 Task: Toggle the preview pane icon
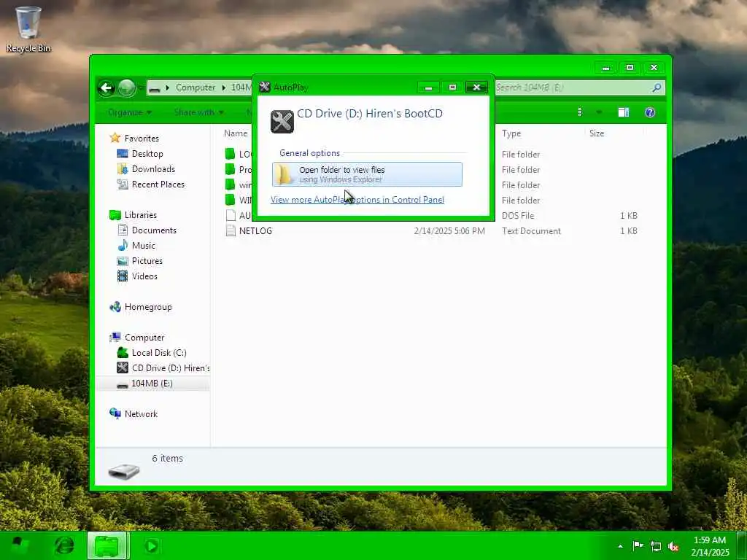[x=624, y=112]
